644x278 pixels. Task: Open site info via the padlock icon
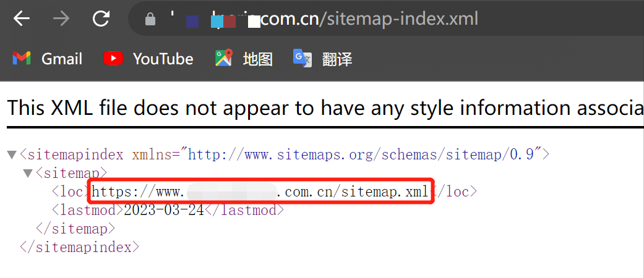[x=150, y=19]
